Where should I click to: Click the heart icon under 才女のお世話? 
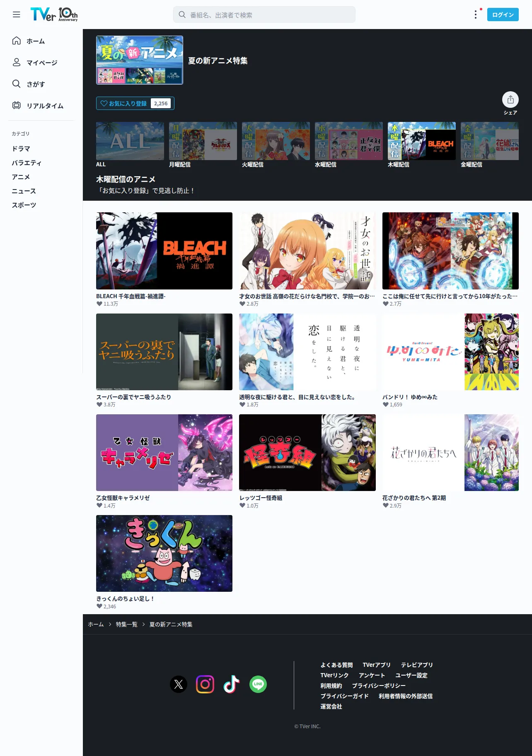[242, 304]
